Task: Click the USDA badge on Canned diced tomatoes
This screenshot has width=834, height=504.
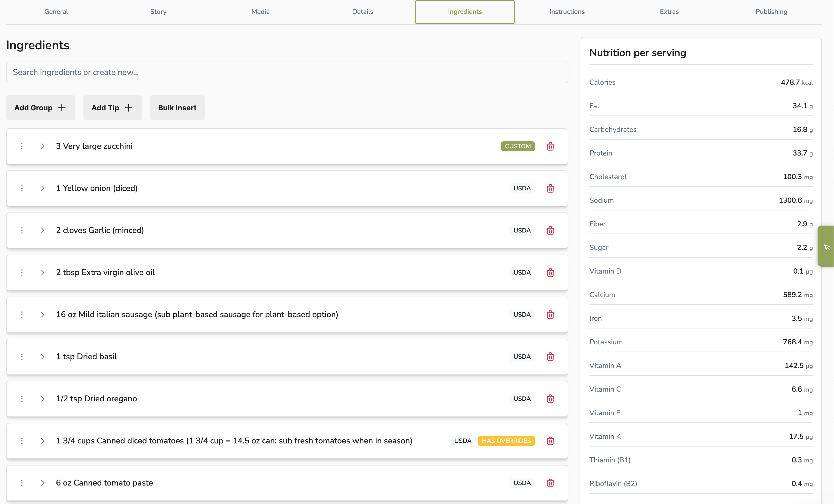Action: [463, 441]
